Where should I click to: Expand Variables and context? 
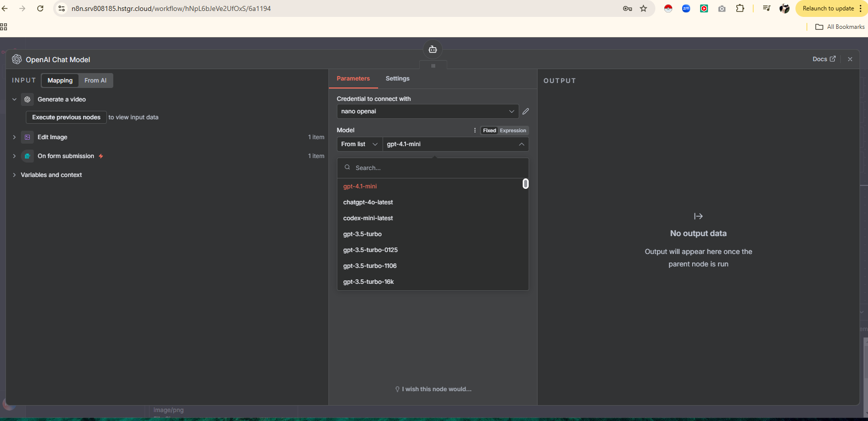(14, 175)
